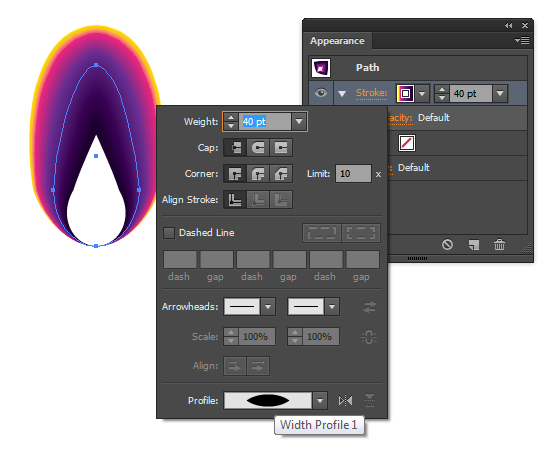The width and height of the screenshot is (555, 454).
Task: Select the Round Cap icon
Action: 258,148
